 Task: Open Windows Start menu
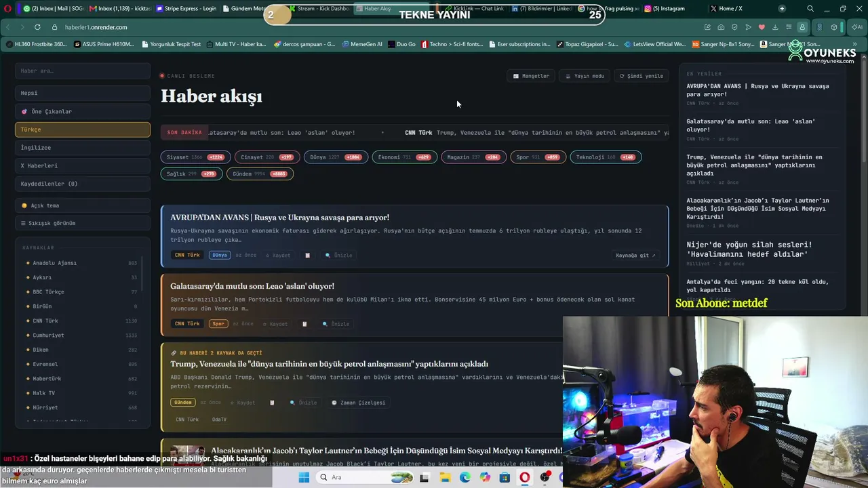(304, 478)
